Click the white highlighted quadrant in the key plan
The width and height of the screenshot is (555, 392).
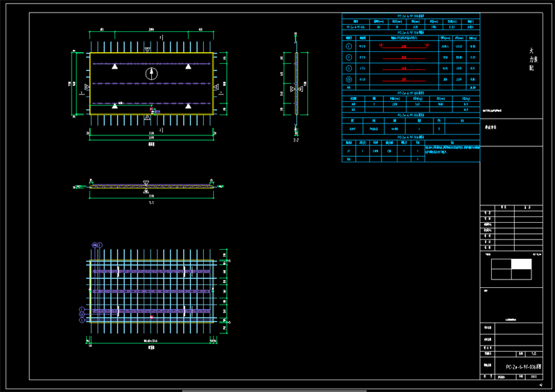click(522, 264)
